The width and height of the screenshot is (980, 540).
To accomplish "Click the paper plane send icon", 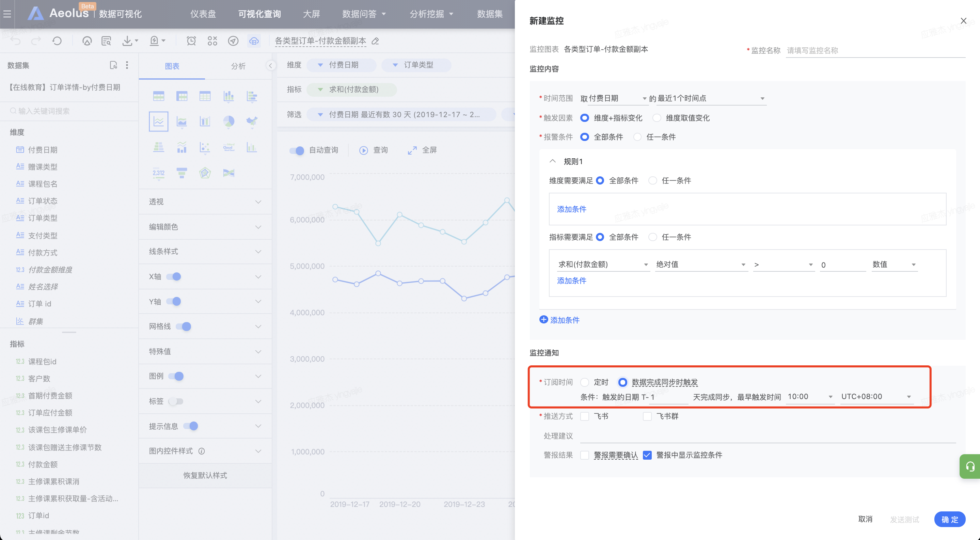I will point(233,41).
